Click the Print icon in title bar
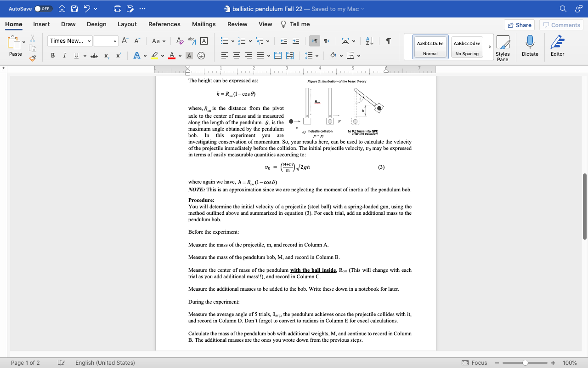This screenshot has height=368, width=588. tap(117, 9)
